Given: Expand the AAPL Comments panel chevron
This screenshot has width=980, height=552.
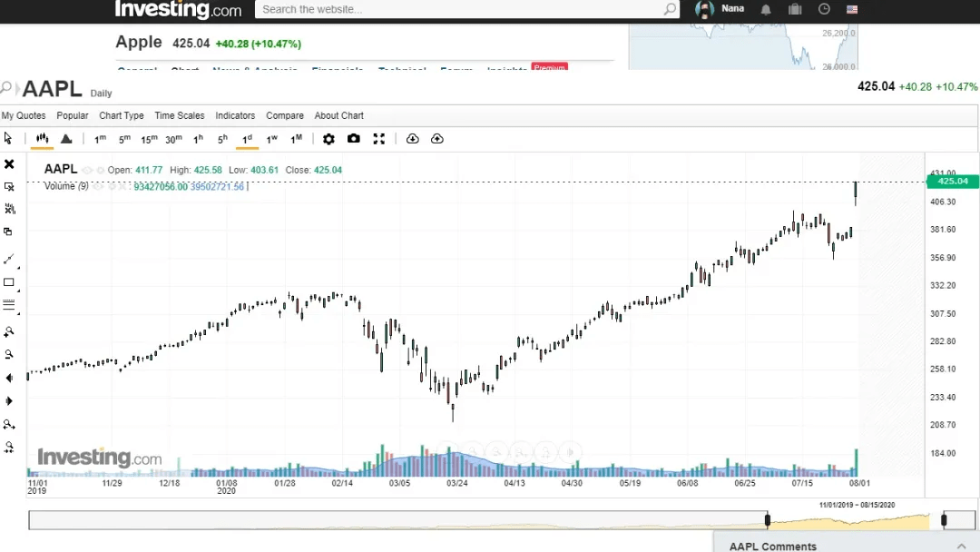Looking at the screenshot, I should [961, 547].
